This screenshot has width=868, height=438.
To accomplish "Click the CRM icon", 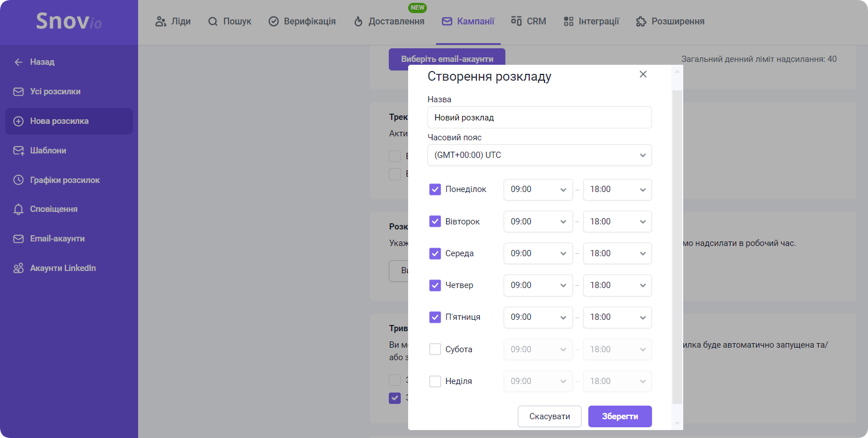I will (517, 21).
